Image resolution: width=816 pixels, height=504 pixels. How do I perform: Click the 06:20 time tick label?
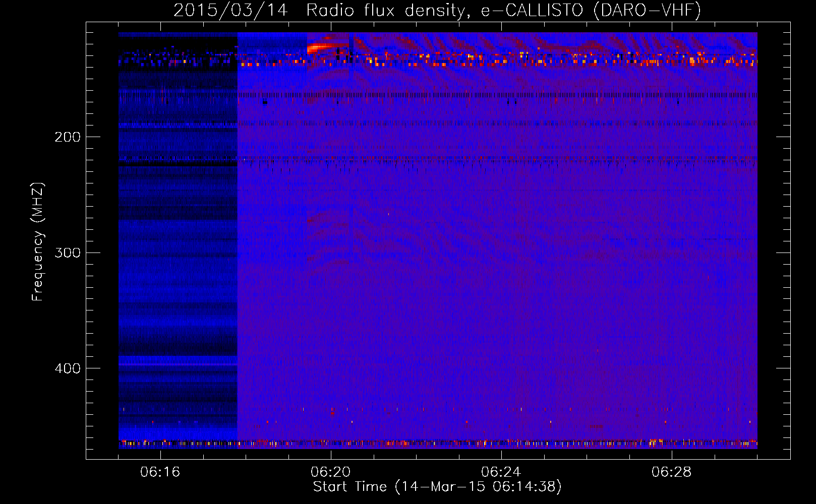coord(330,472)
